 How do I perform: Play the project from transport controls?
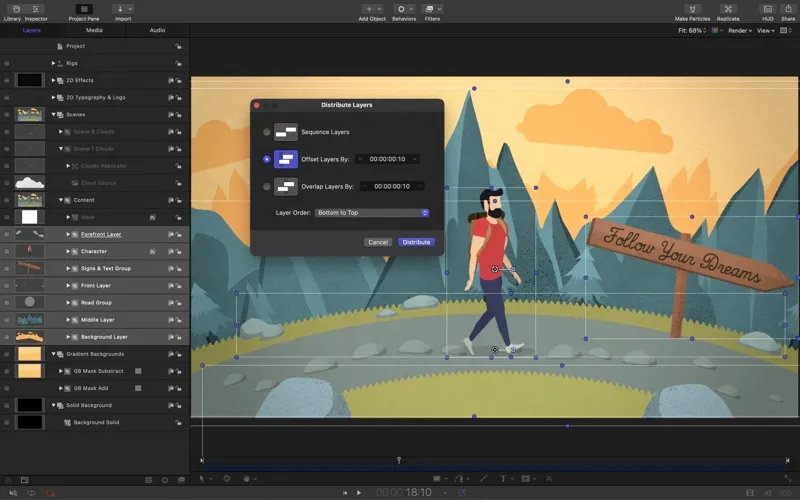(x=359, y=493)
